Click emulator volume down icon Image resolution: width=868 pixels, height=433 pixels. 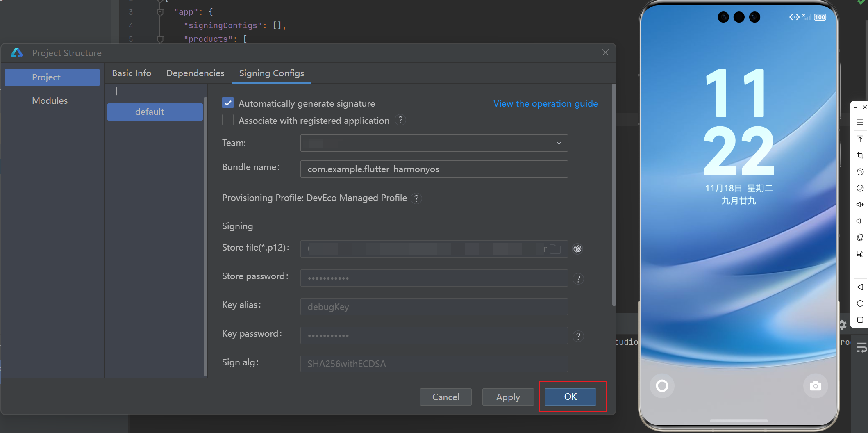point(860,221)
